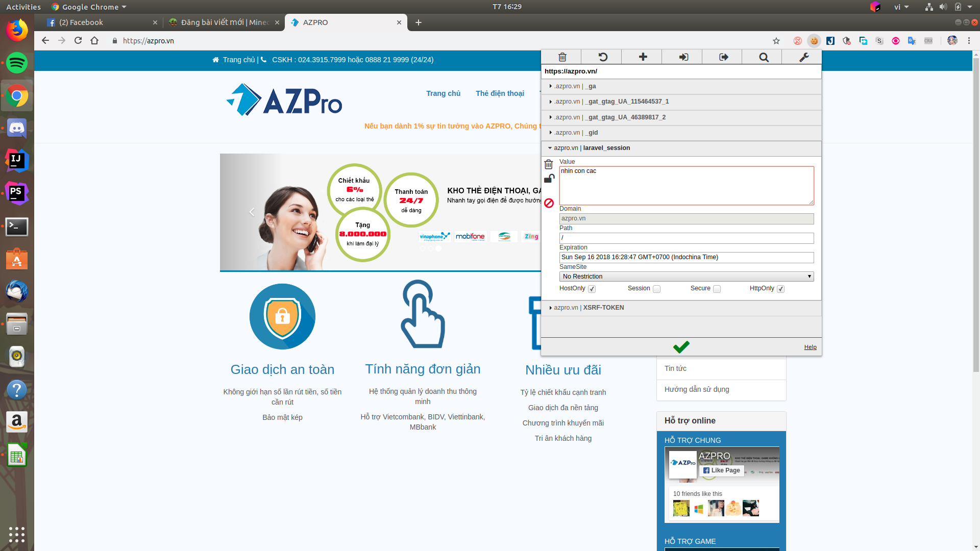Enable the Session checkbox

click(656, 289)
